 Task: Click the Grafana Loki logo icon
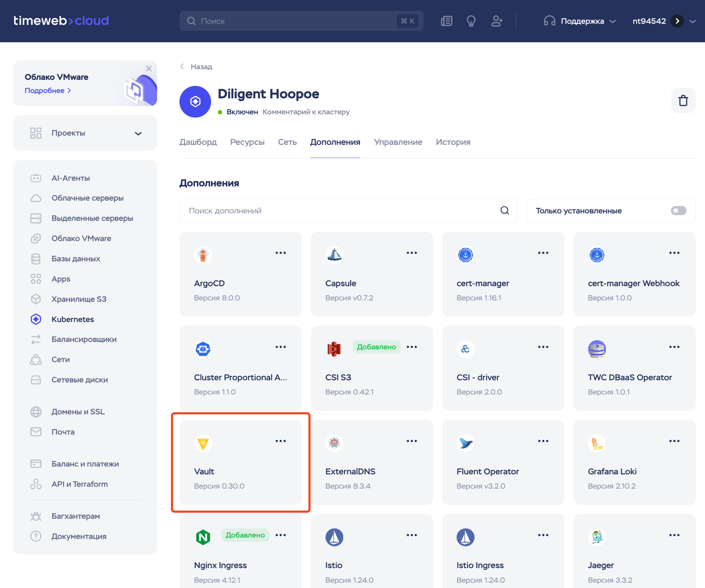(597, 443)
